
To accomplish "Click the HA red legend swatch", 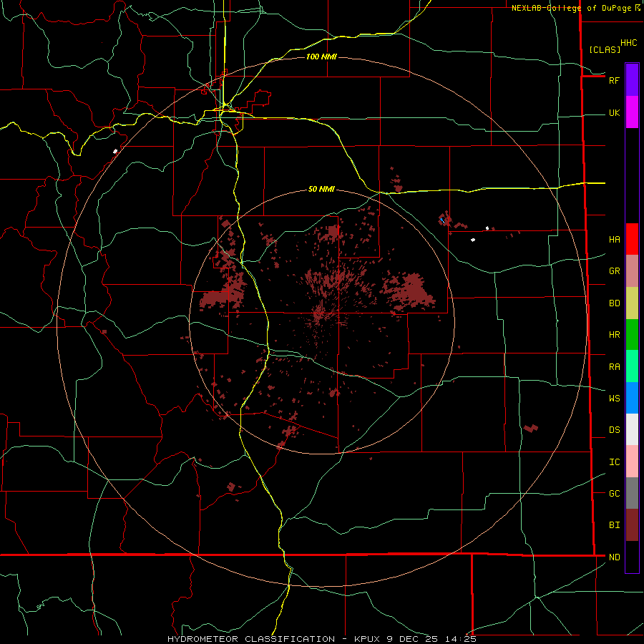I will pyautogui.click(x=632, y=239).
